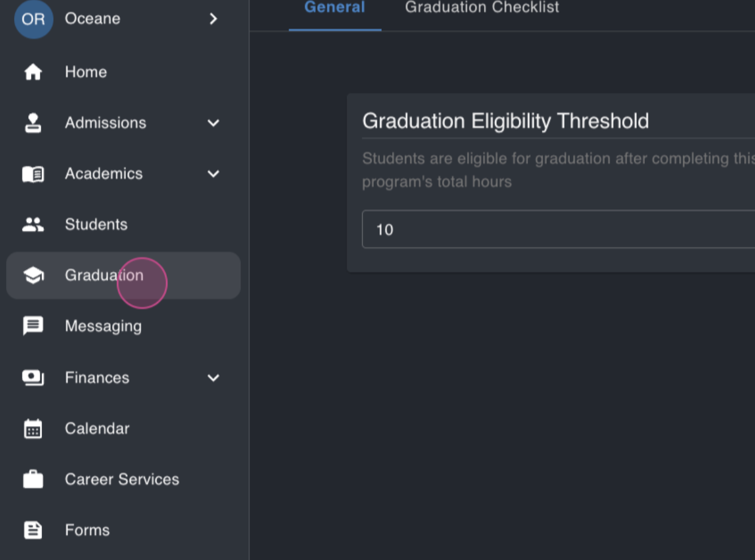
Task: Click the Admissions stamp icon
Action: point(33,123)
